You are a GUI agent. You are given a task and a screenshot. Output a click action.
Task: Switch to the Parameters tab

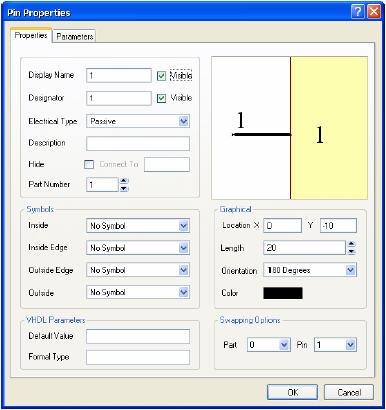tap(74, 36)
